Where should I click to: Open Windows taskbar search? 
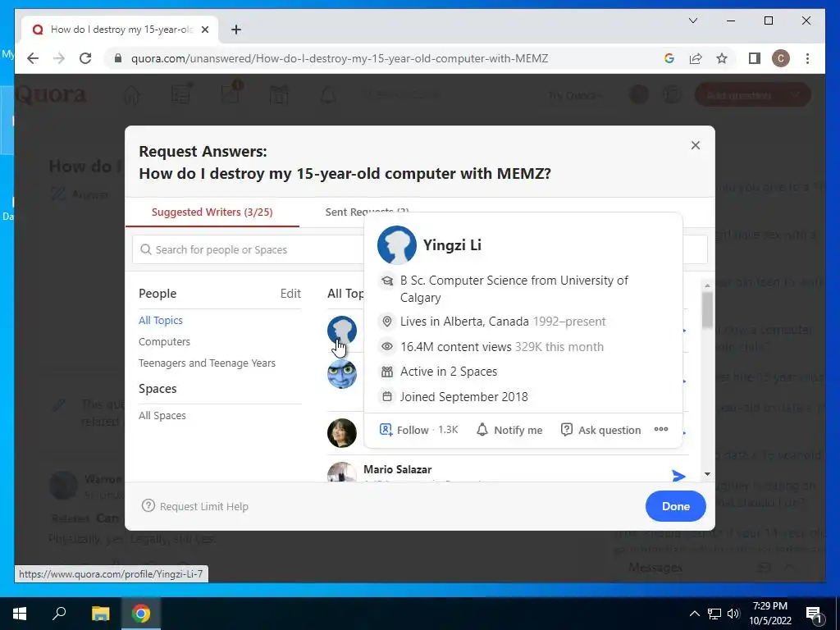click(59, 614)
